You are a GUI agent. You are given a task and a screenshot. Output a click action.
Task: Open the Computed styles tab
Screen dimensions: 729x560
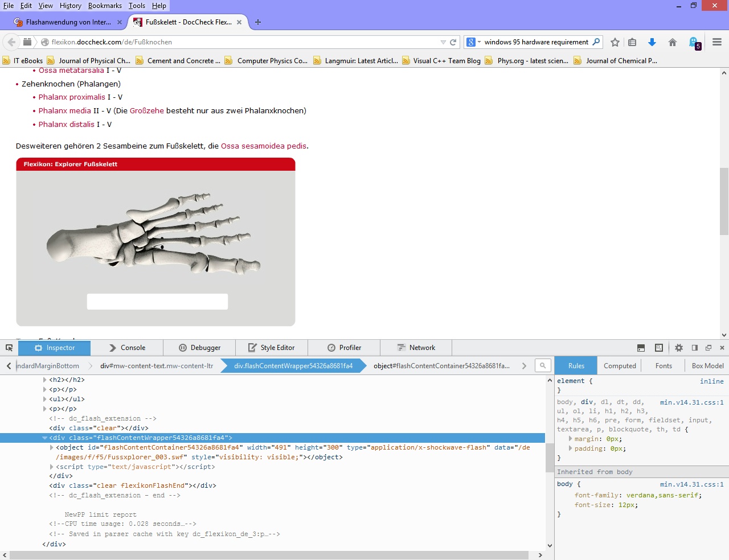coord(620,366)
